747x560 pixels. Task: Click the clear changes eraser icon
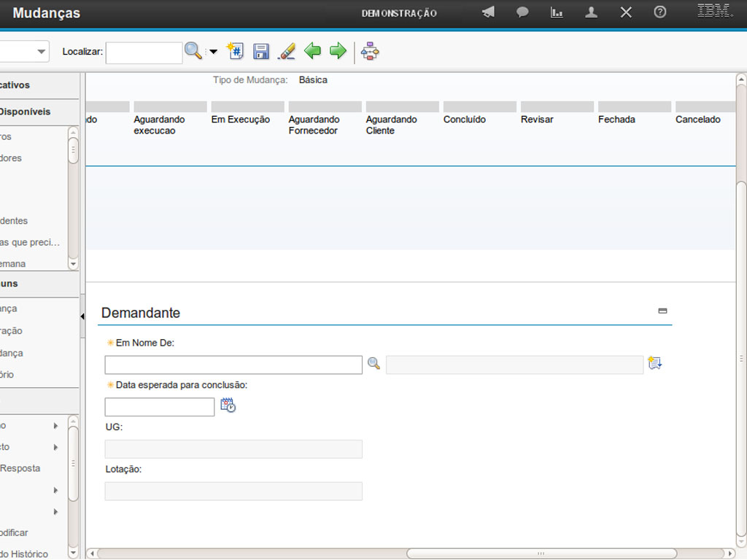(x=287, y=51)
